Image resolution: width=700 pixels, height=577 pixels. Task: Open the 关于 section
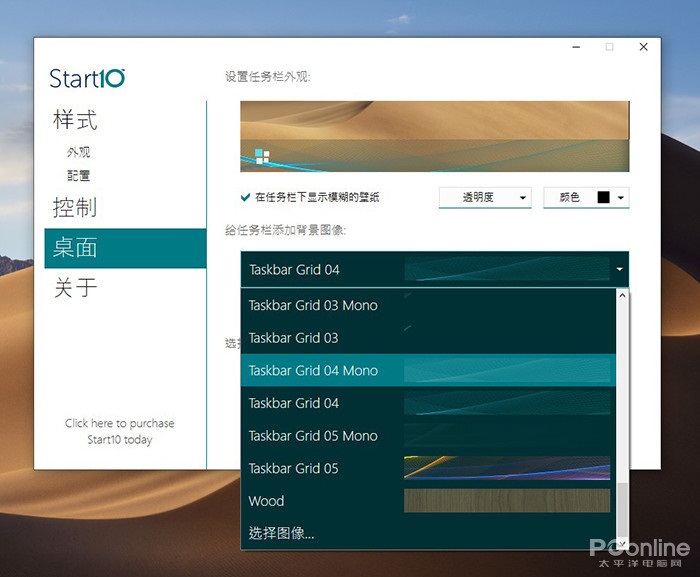[x=75, y=288]
